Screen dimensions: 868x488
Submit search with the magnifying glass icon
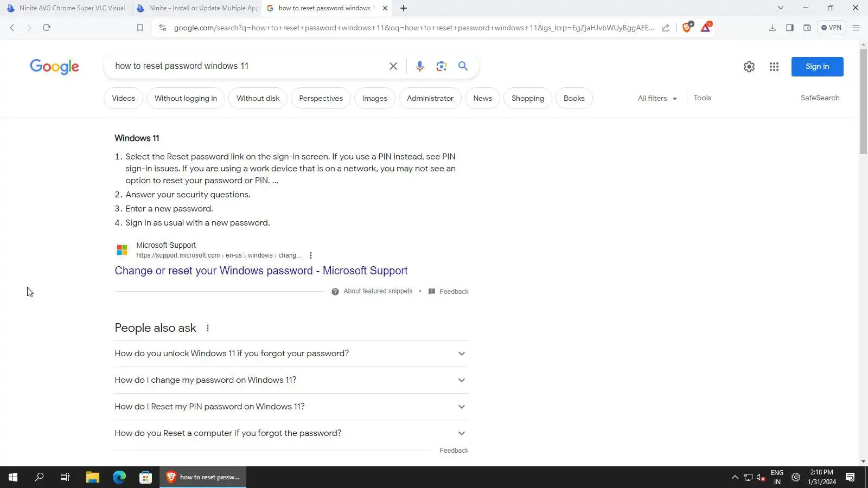coord(463,66)
